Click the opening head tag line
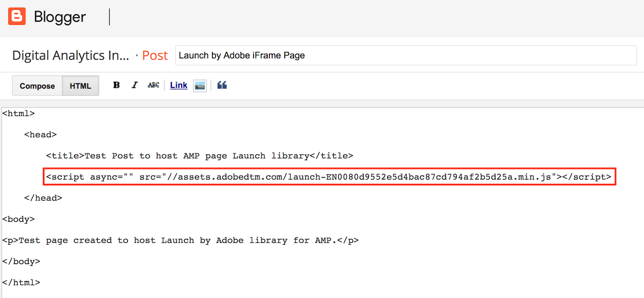 click(40, 135)
